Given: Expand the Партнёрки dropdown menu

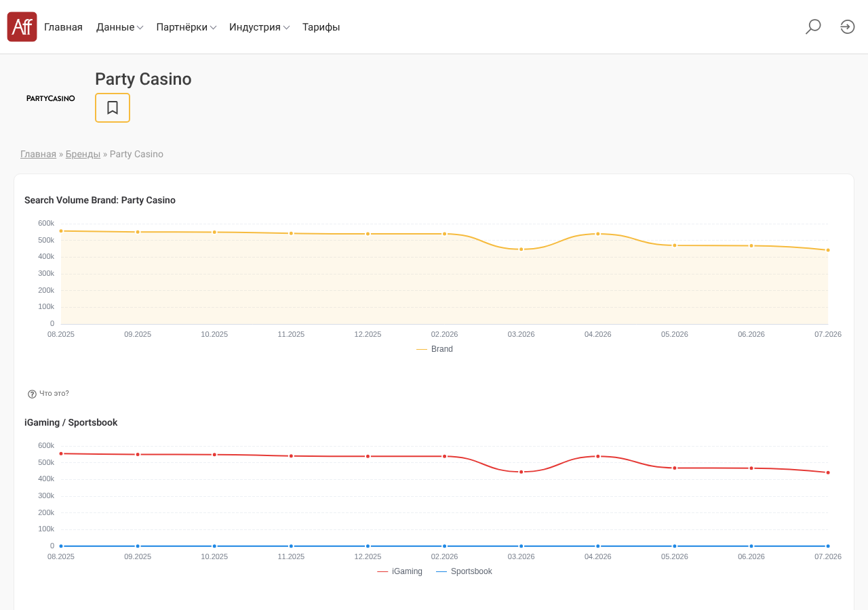Looking at the screenshot, I should [x=186, y=27].
